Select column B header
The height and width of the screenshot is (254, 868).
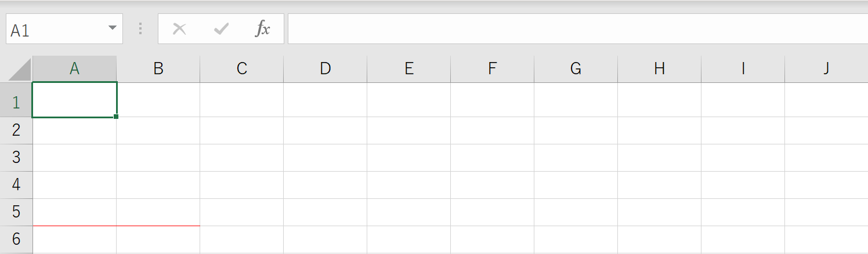coord(158,69)
